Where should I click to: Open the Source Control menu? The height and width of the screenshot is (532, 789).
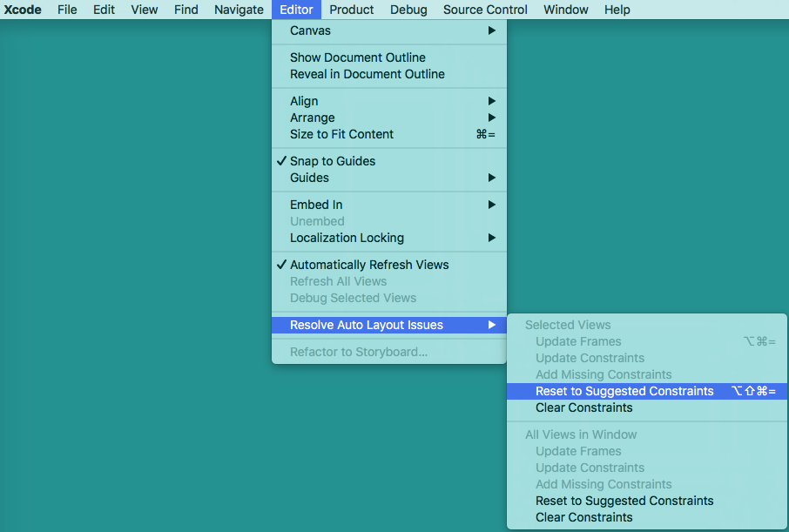point(485,10)
